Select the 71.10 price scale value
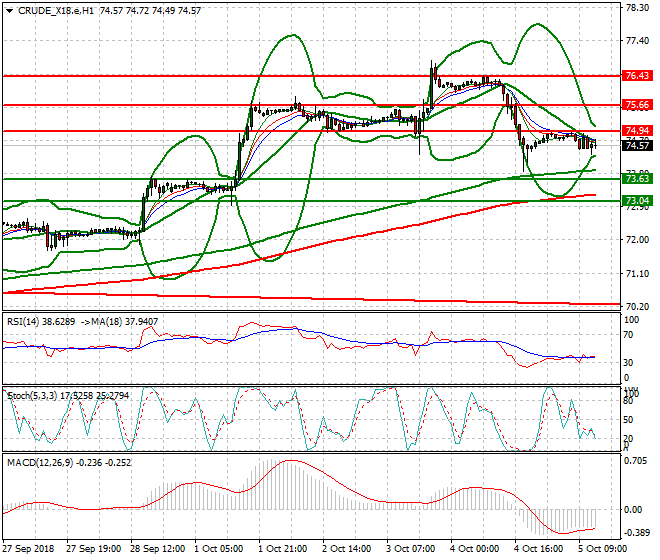660x560 pixels. tap(637, 274)
